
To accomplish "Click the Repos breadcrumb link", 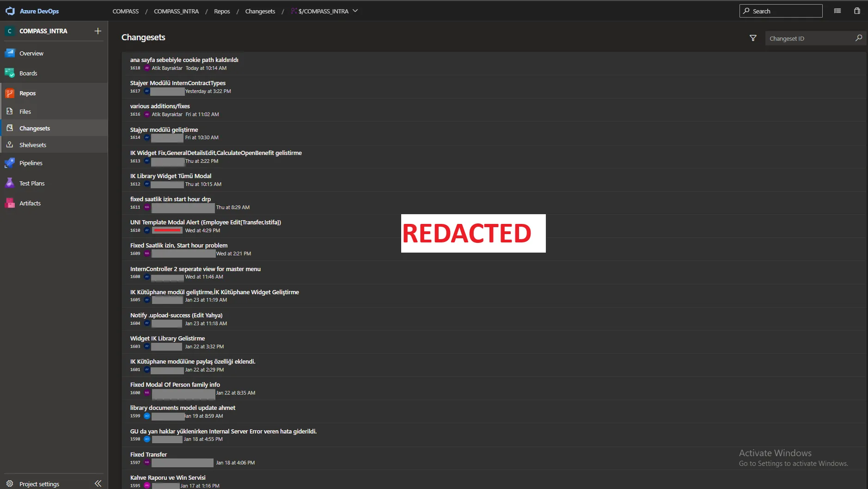I will pyautogui.click(x=222, y=11).
